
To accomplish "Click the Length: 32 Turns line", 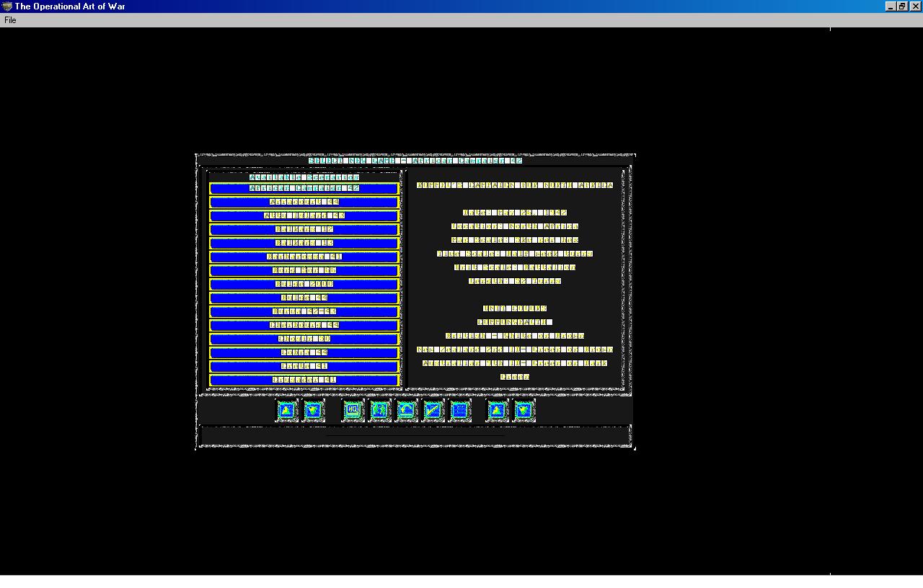I will click(x=515, y=281).
